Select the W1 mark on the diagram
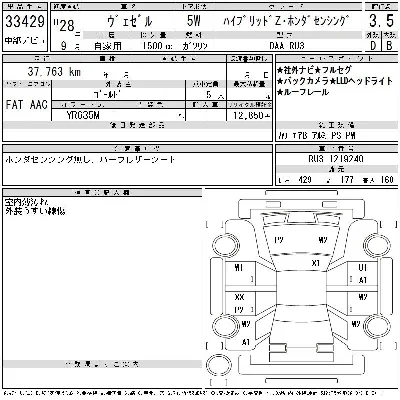400x400 pixels. pyautogui.click(x=239, y=268)
